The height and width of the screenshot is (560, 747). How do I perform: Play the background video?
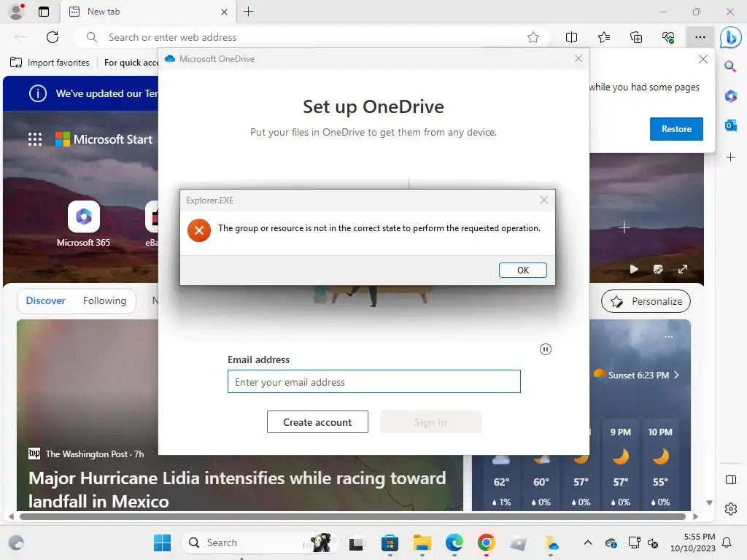634,269
